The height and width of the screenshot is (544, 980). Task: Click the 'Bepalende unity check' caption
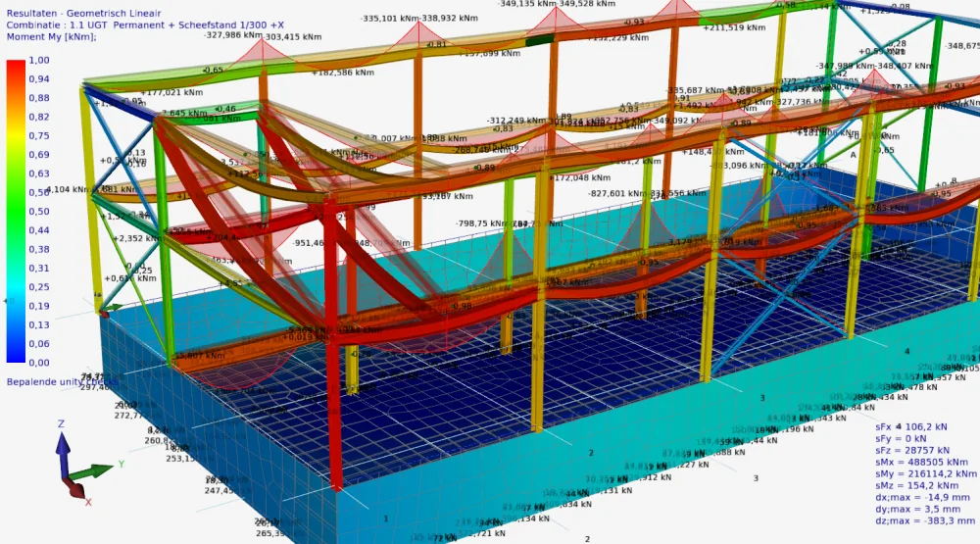(x=61, y=381)
